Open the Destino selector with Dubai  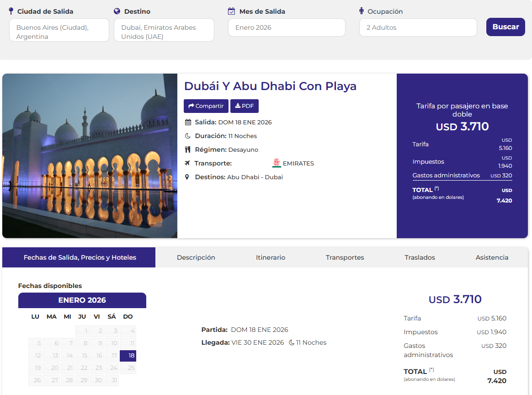point(164,30)
